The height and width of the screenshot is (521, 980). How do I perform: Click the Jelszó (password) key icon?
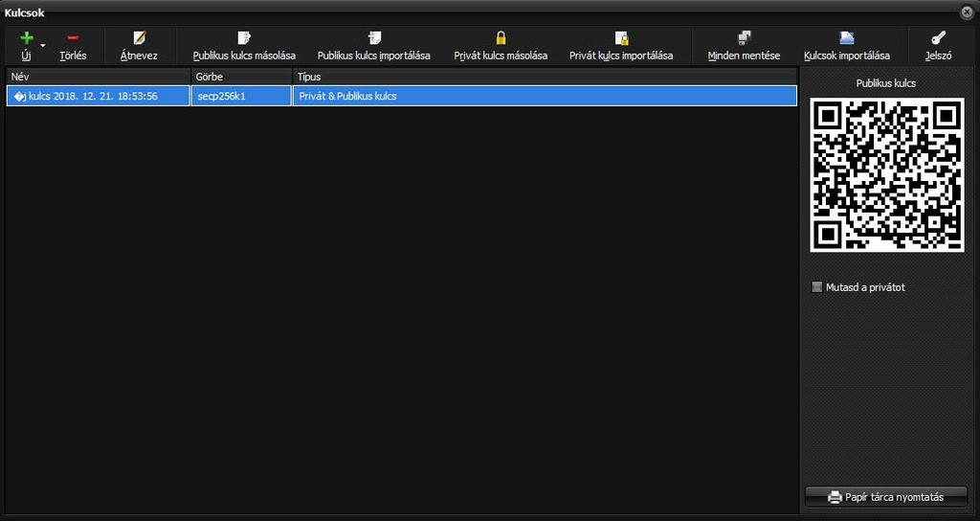[x=938, y=38]
